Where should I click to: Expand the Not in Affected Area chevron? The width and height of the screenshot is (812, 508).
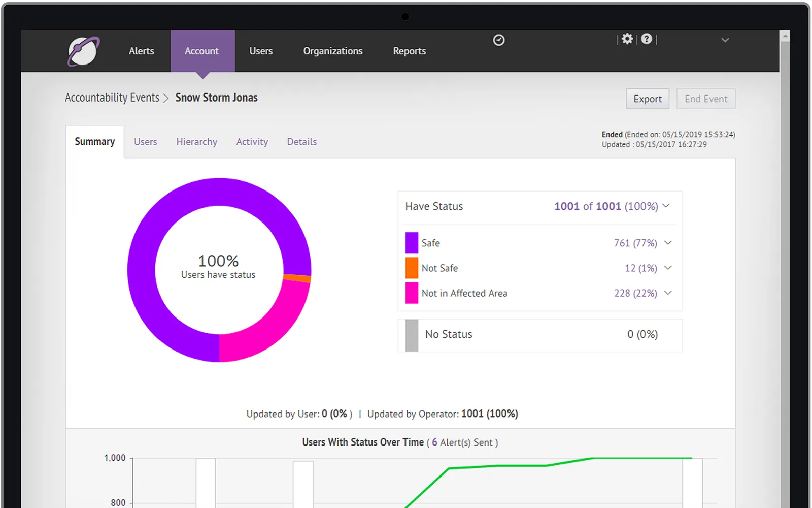coord(668,293)
